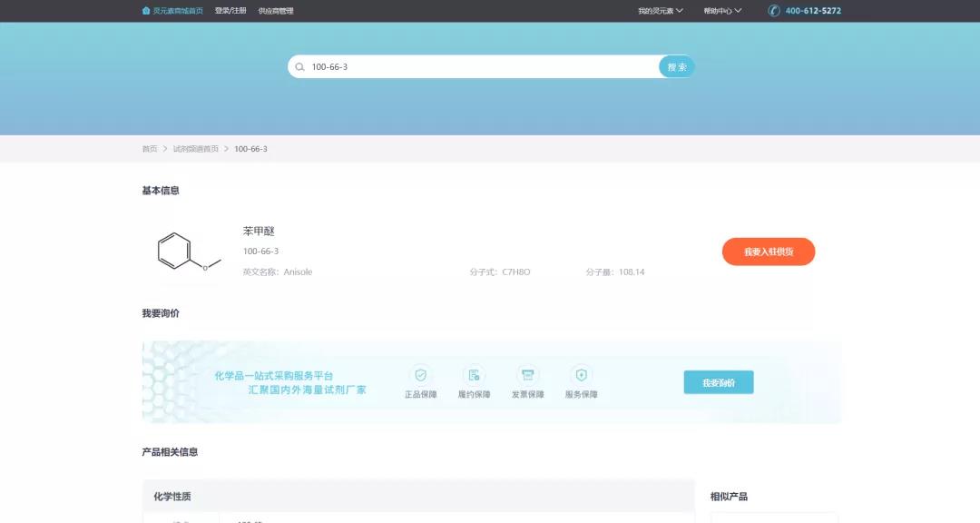
Task: Click the phone icon beside 400-612-5272
Action: (774, 11)
